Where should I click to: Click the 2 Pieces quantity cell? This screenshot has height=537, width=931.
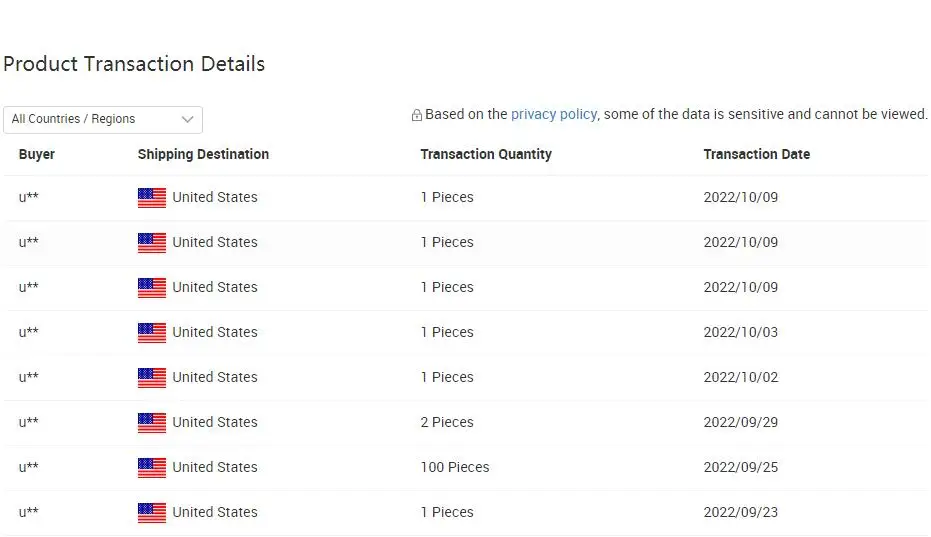click(x=447, y=422)
